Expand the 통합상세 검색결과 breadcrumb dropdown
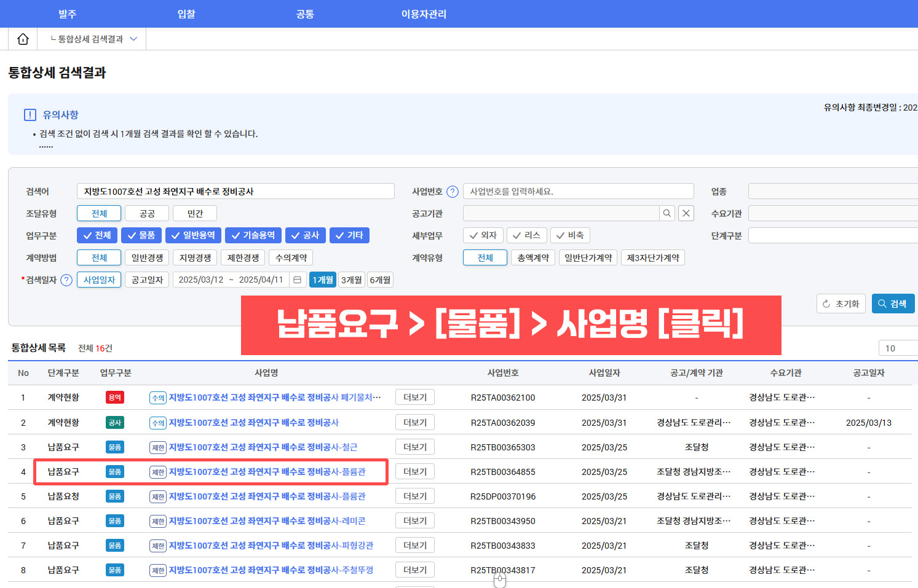Image resolution: width=918 pixels, height=588 pixels. tap(133, 39)
